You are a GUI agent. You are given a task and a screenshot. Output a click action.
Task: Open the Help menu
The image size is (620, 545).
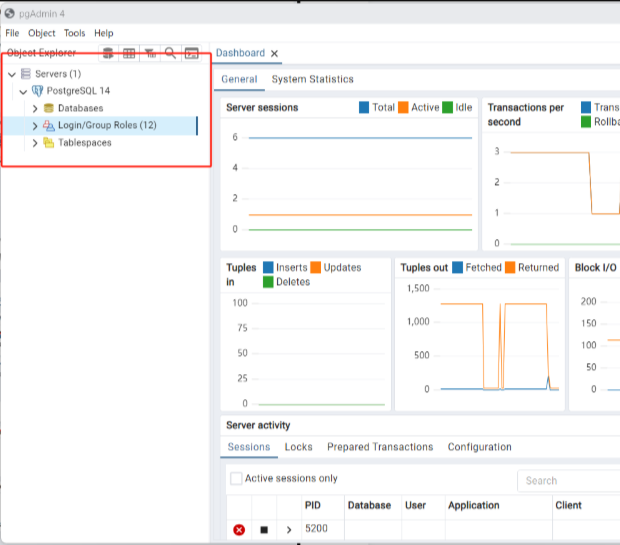click(x=104, y=33)
